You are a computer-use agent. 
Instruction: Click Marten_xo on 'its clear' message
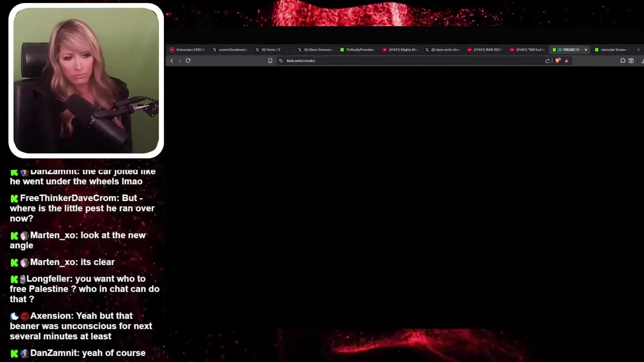[x=52, y=262]
